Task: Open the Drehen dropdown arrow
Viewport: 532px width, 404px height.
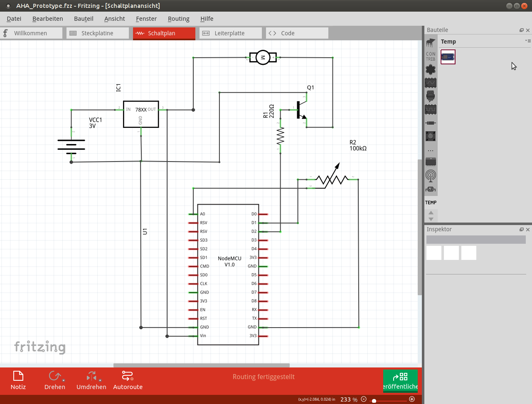Action: point(64,380)
